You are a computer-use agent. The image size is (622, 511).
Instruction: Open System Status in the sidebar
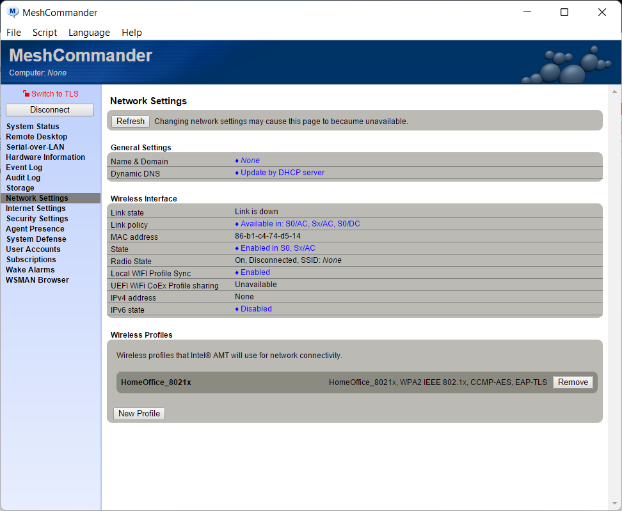(33, 127)
